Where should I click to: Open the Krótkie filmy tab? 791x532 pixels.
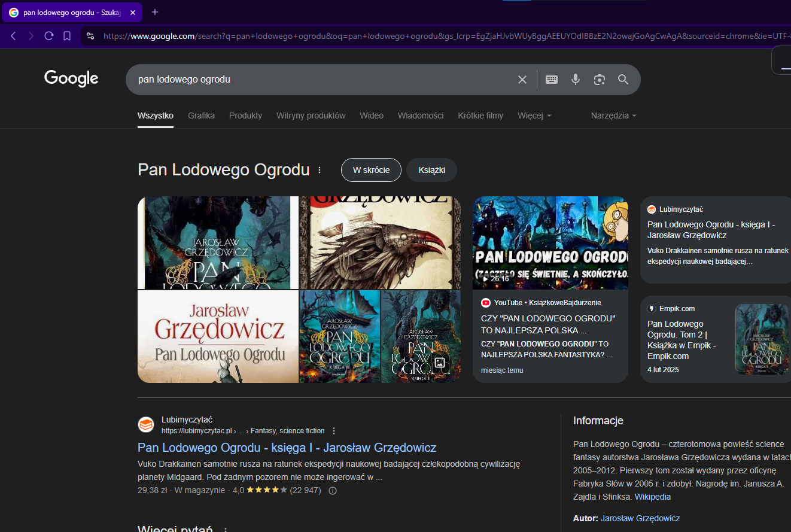(480, 115)
